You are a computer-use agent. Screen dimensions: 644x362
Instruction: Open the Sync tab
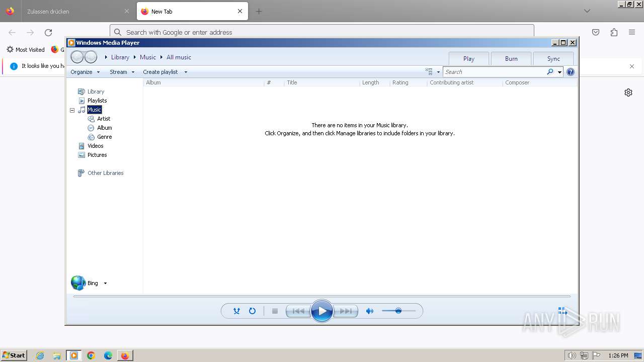(553, 58)
